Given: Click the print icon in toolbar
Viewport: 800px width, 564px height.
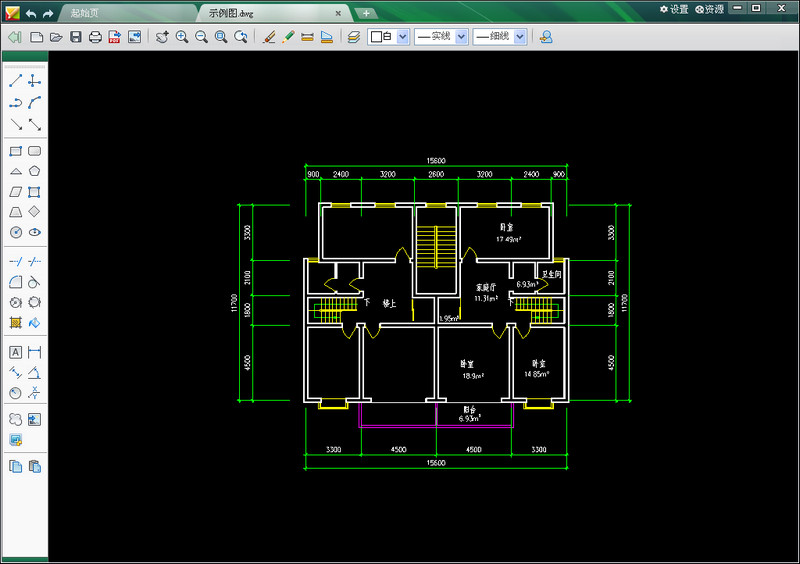Looking at the screenshot, I should [x=95, y=37].
